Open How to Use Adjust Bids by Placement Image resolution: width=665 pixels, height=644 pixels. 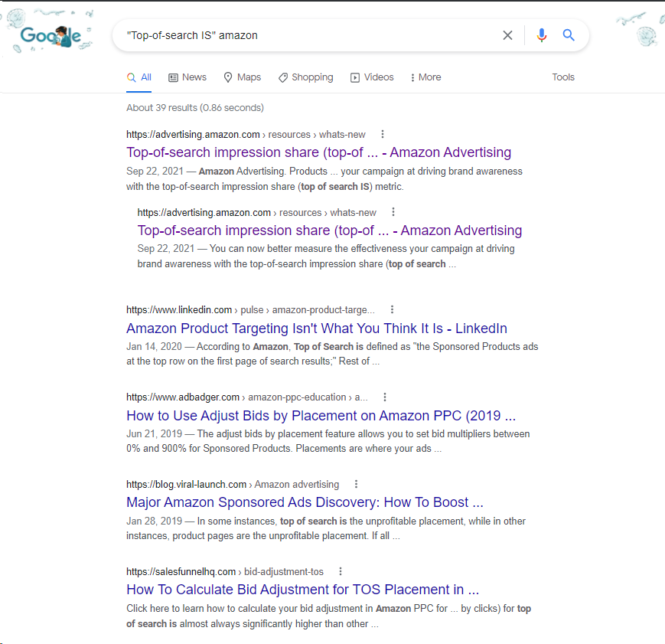[x=321, y=416]
